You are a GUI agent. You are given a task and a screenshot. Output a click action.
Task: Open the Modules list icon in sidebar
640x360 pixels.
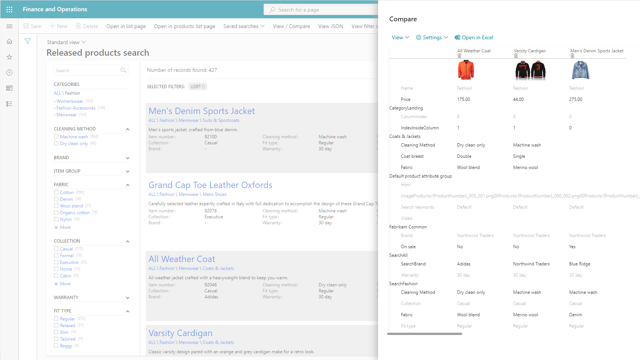pyautogui.click(x=9, y=104)
